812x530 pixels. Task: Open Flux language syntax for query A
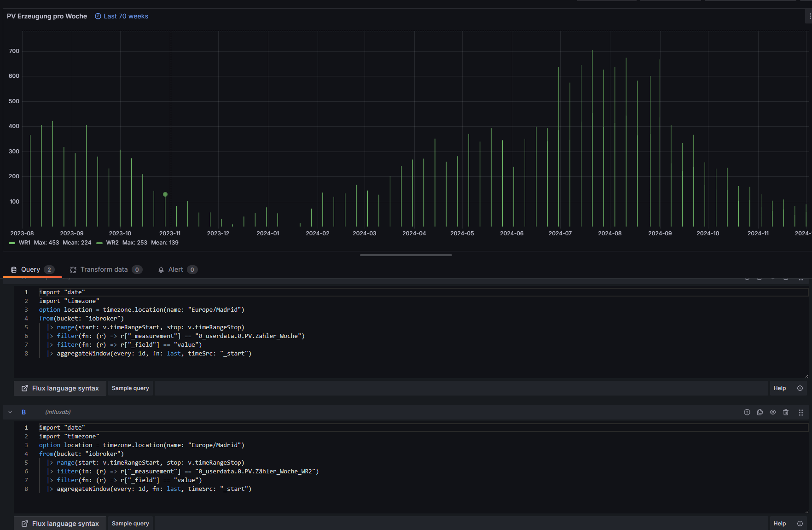[x=60, y=388]
